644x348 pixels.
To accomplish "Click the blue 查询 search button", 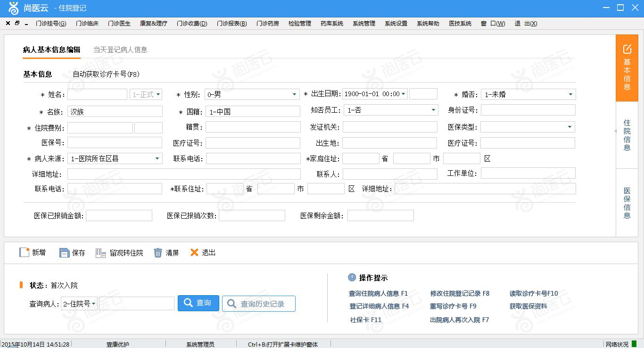I will pos(198,303).
